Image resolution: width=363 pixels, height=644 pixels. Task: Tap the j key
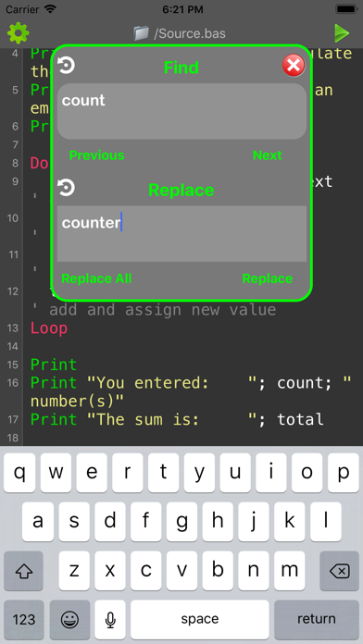pyautogui.click(x=253, y=521)
